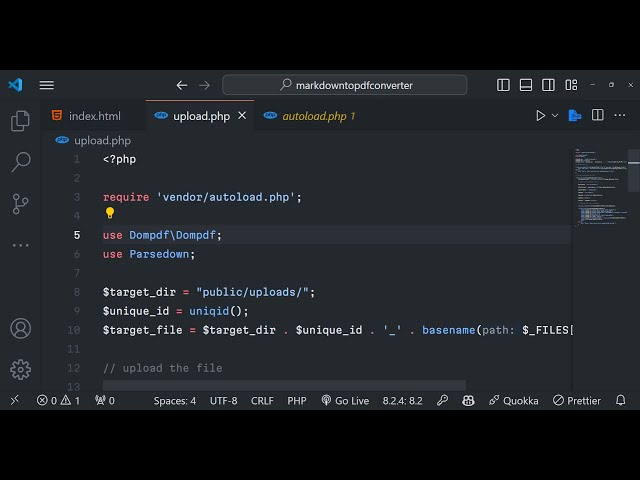Screen dimensions: 640x480
Task: Click the notifications bell in status bar
Action: (x=621, y=400)
